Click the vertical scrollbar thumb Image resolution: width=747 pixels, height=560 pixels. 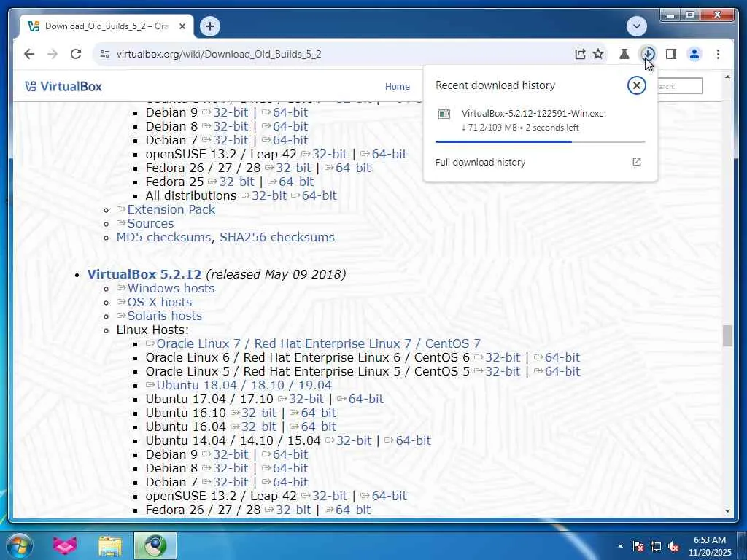(x=727, y=335)
